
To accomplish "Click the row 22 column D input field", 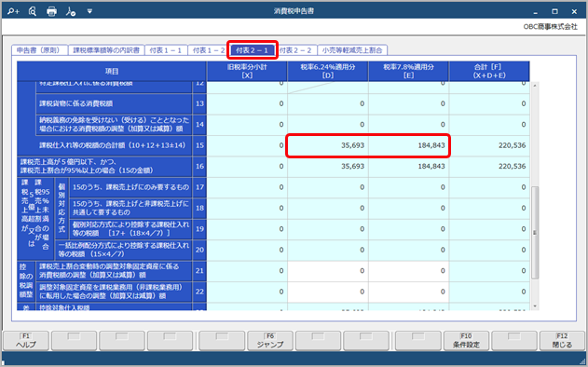I will 328,292.
